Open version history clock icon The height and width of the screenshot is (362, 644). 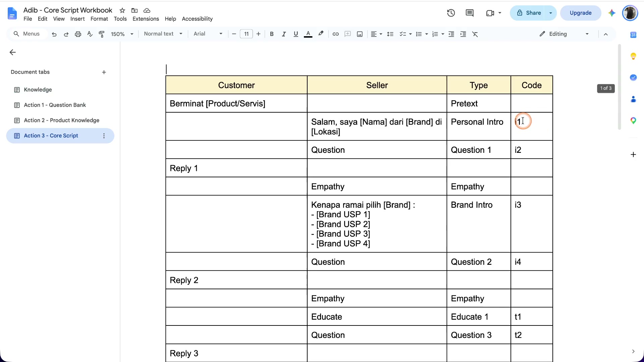(x=451, y=13)
